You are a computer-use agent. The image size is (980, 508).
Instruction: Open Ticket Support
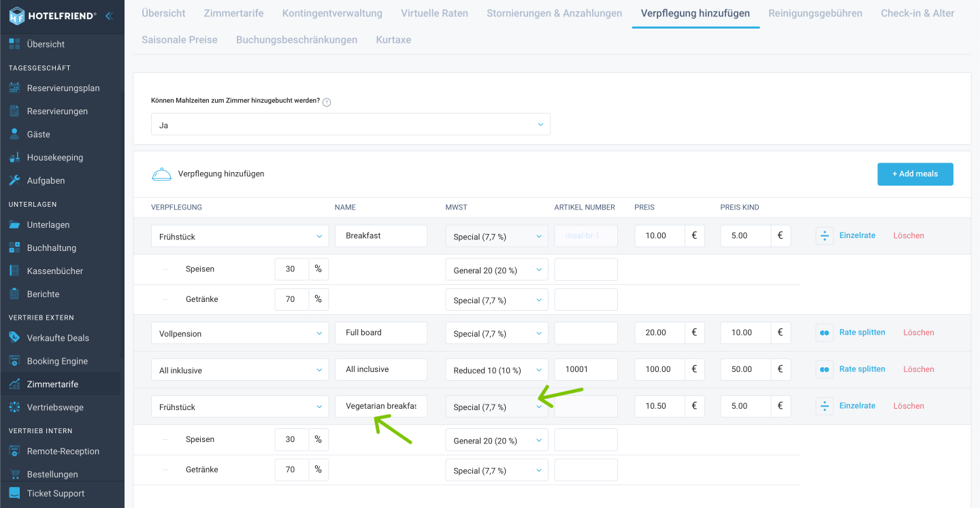pos(56,494)
